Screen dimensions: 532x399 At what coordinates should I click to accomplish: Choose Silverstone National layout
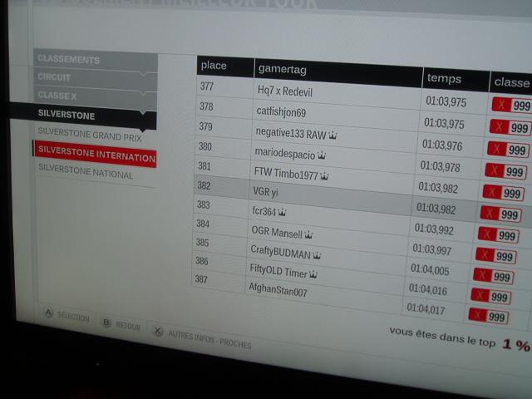[x=85, y=175]
